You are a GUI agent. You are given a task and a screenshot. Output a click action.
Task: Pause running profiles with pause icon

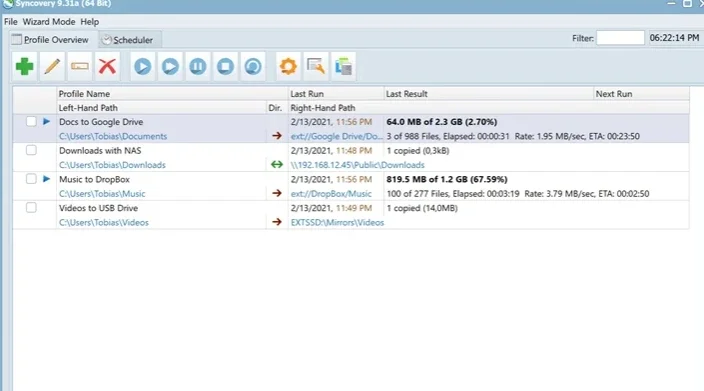click(198, 66)
